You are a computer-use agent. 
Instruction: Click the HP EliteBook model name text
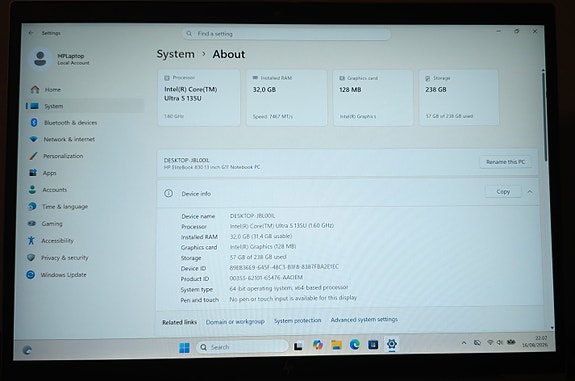tap(212, 167)
